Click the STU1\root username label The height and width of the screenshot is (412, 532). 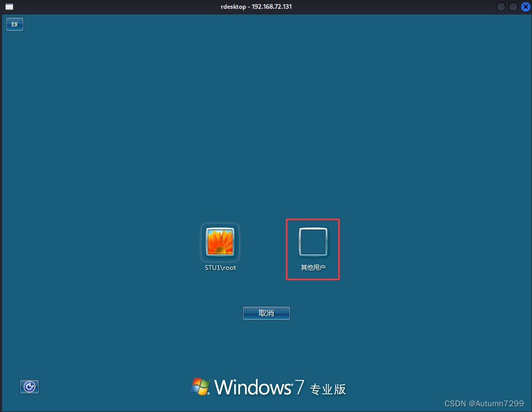point(220,268)
